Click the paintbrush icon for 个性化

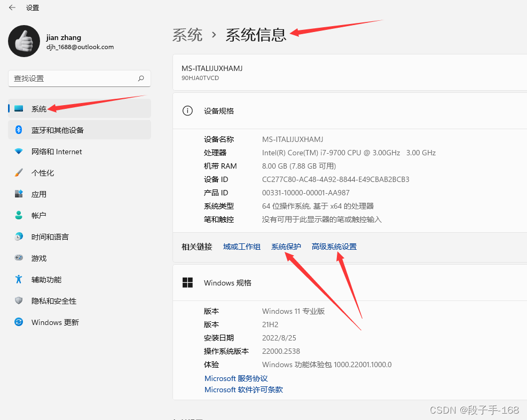pyautogui.click(x=19, y=173)
